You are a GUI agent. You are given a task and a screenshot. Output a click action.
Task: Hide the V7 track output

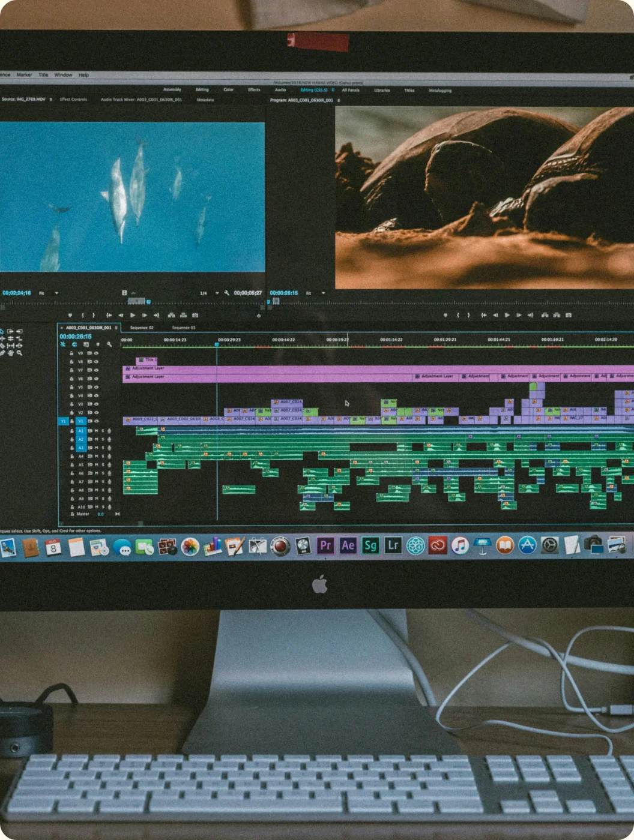96,370
